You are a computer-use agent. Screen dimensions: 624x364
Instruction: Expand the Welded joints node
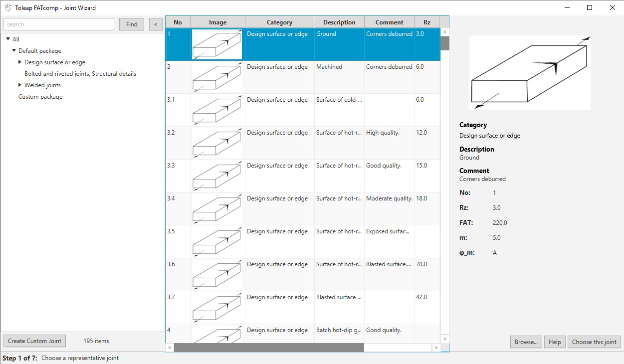click(20, 85)
